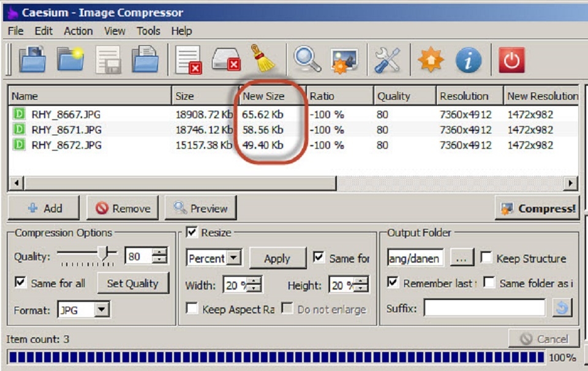Open the Percent resize mode dropdown

(234, 258)
